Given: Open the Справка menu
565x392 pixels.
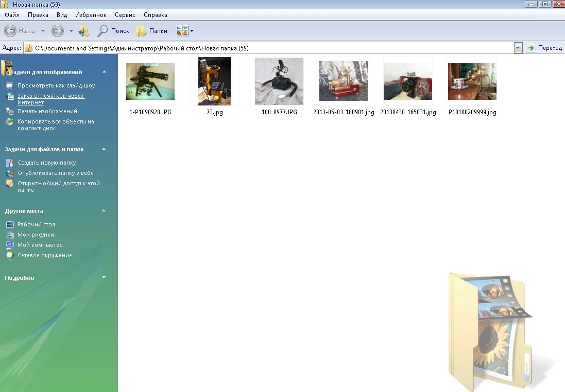Looking at the screenshot, I should point(156,15).
